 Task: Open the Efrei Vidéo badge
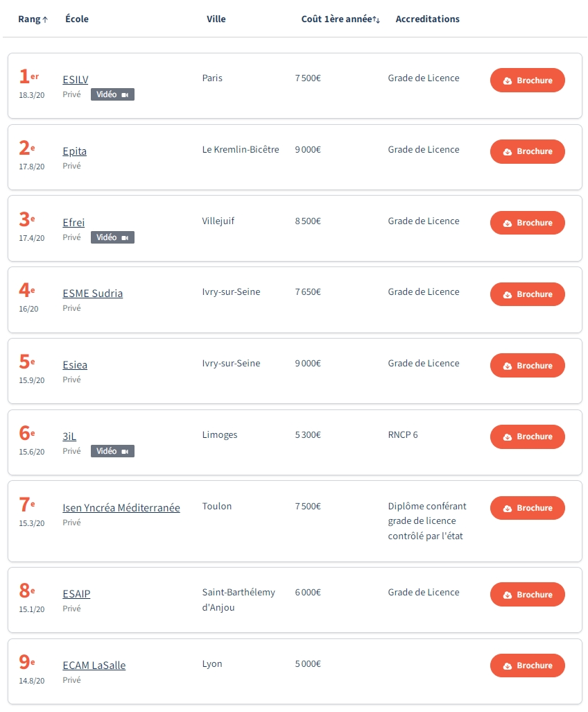click(112, 237)
